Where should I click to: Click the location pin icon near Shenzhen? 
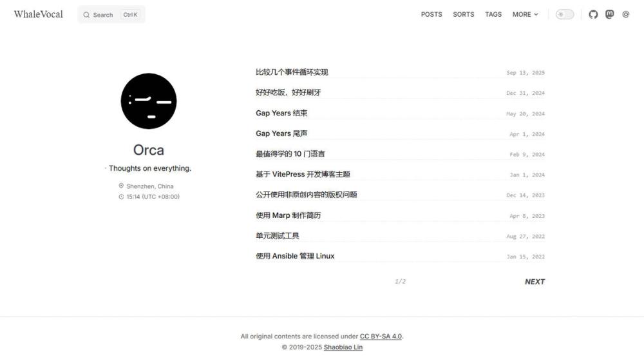(121, 186)
